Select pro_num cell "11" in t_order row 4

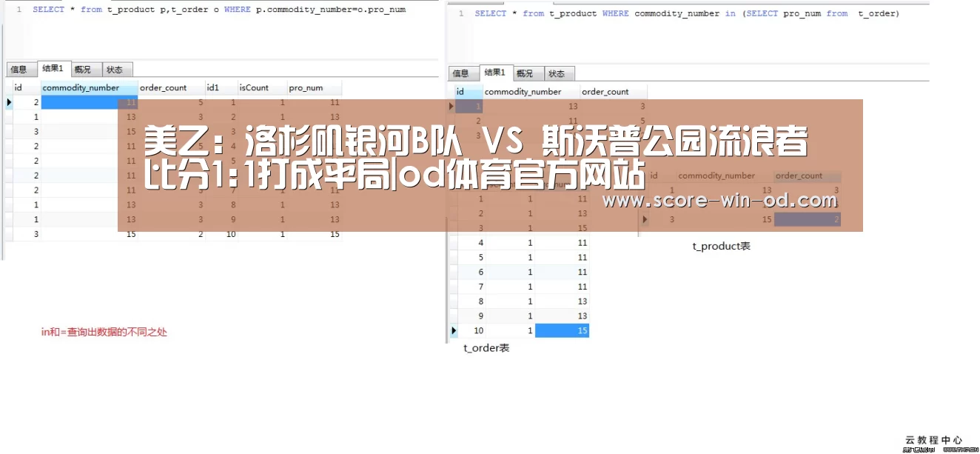(x=562, y=243)
